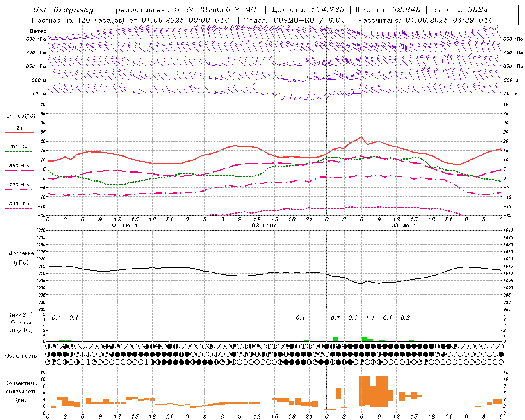Click the Высота: 582м elevation value

[x=459, y=10]
